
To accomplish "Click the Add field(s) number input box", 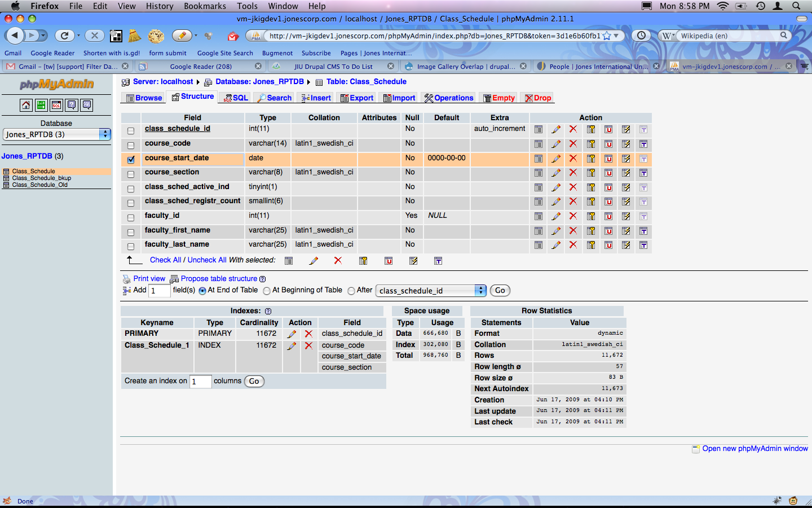I will [159, 291].
